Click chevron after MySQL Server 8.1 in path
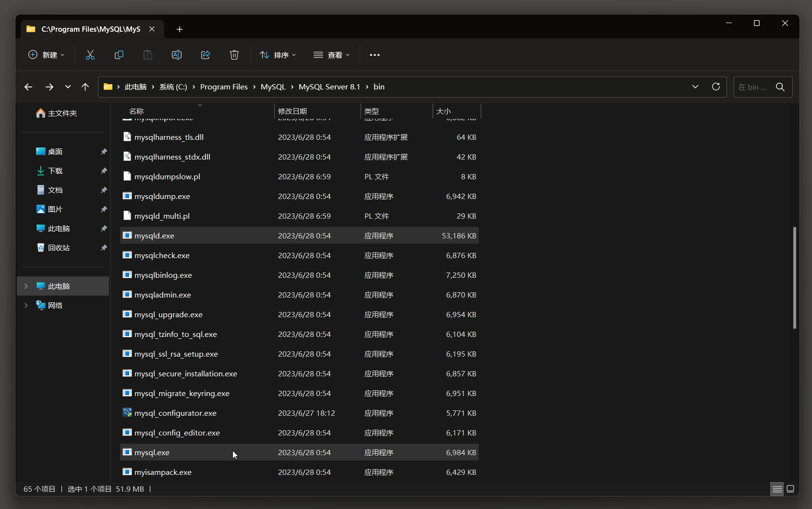Image resolution: width=812 pixels, height=509 pixels. coord(367,87)
